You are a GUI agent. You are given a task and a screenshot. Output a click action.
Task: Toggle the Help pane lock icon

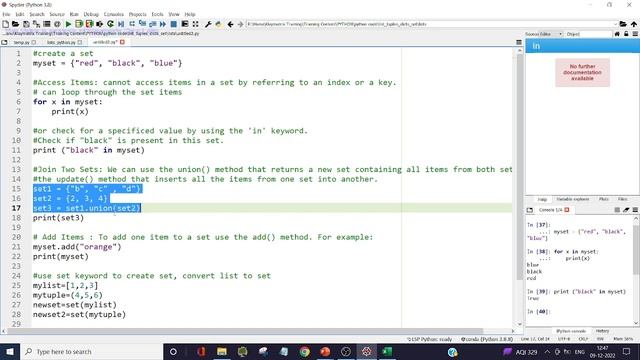(626, 34)
